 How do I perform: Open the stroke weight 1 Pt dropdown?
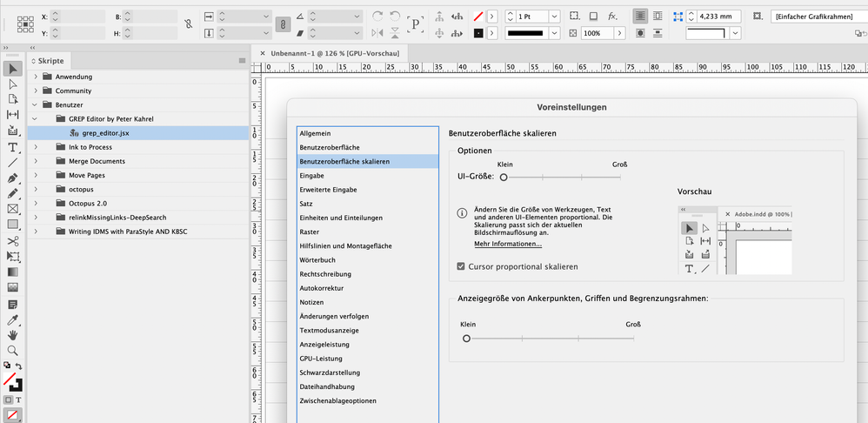[x=555, y=17]
